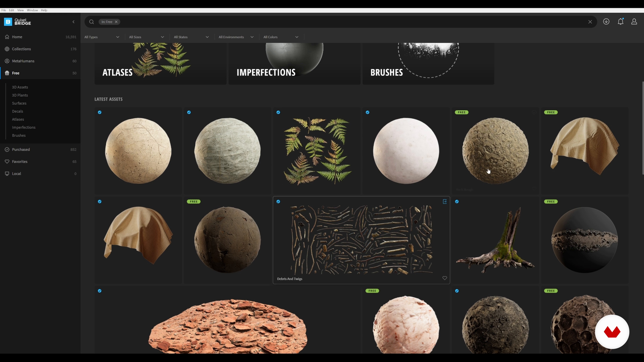Go to Home in the sidebar
The width and height of the screenshot is (644, 362).
coord(40,37)
